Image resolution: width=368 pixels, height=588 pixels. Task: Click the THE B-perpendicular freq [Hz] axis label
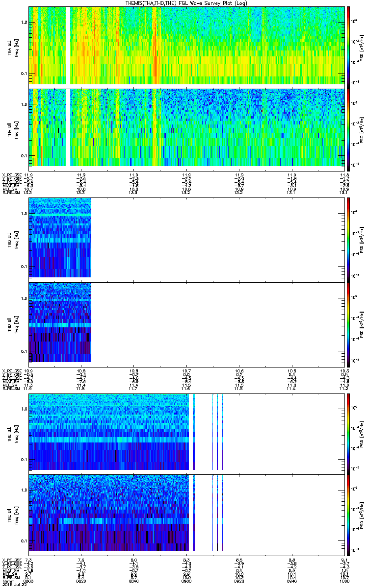(x=16, y=434)
